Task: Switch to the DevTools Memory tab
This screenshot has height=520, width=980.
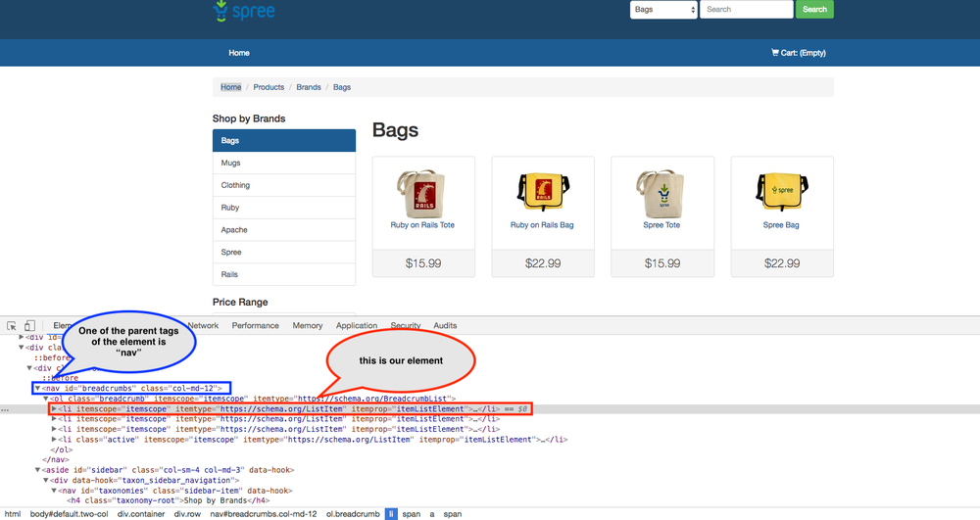Action: pos(308,326)
